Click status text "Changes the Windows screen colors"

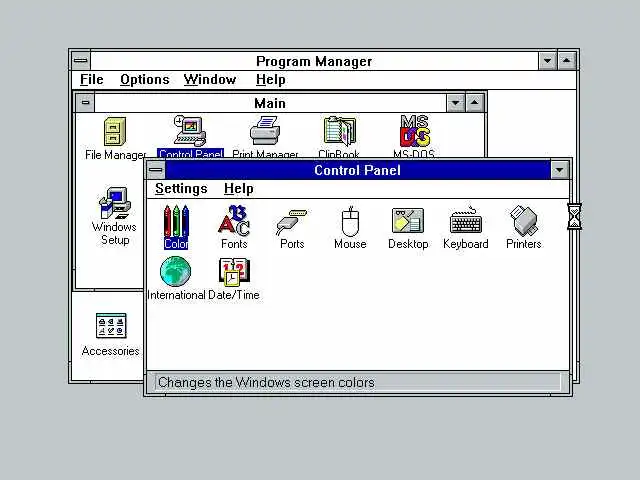pos(266,382)
